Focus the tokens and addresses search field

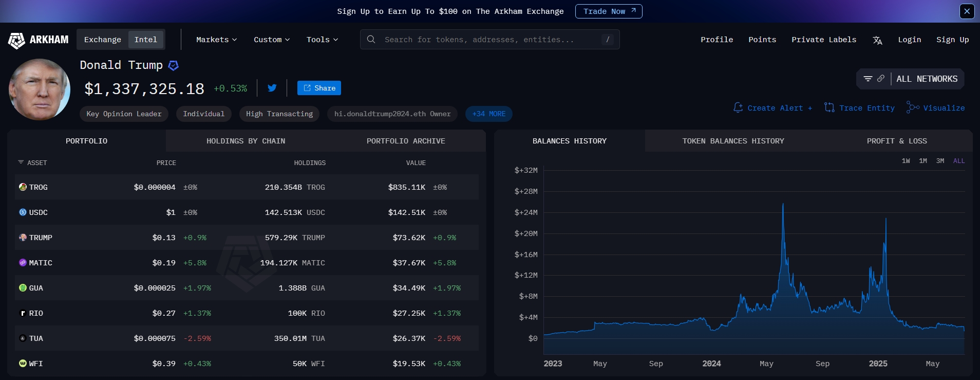(x=489, y=40)
